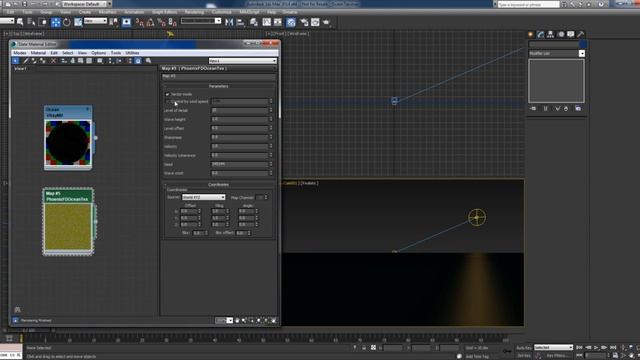The image size is (640, 360).
Task: Select the Move tool in main toolbar
Action: pos(56,22)
